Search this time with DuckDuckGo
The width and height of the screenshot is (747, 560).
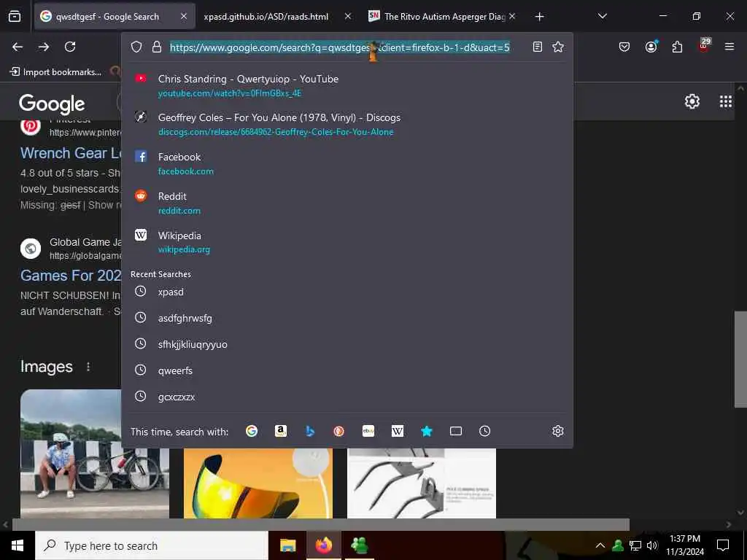(338, 431)
